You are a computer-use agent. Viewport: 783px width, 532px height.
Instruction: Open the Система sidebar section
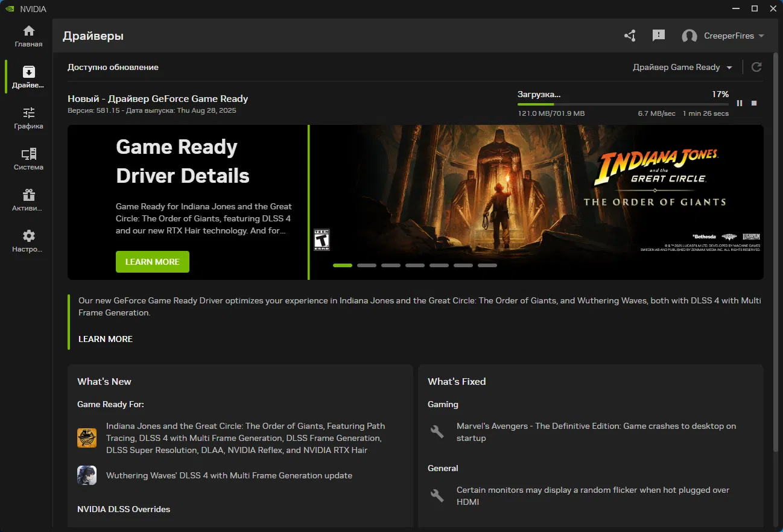click(x=28, y=159)
